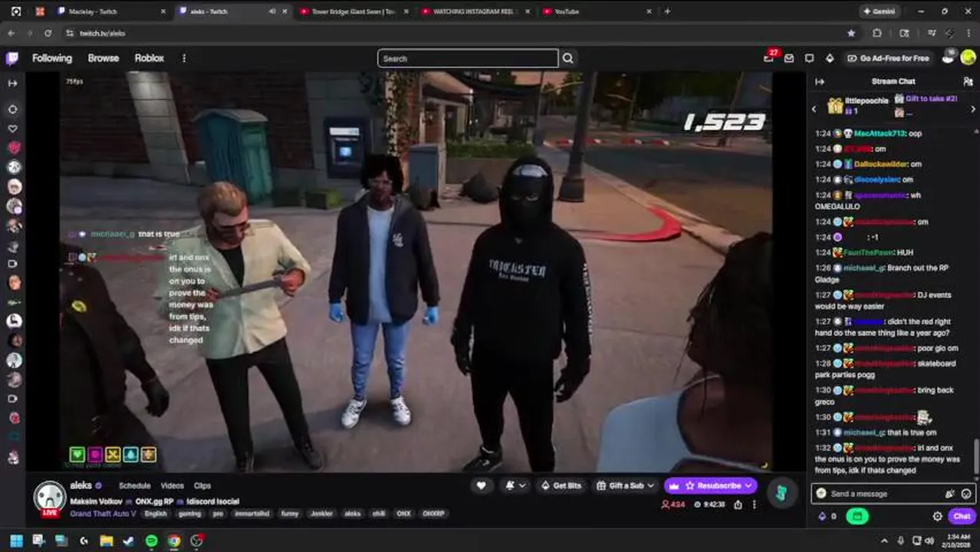The image size is (980, 552).
Task: Open Steam from the taskbar
Action: pos(129,541)
